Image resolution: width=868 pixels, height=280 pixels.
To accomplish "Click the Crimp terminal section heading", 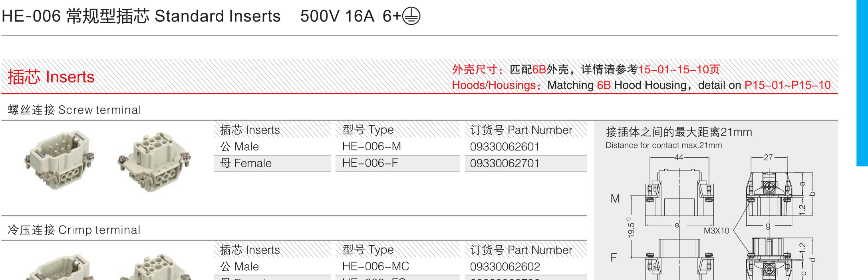I will tap(74, 230).
